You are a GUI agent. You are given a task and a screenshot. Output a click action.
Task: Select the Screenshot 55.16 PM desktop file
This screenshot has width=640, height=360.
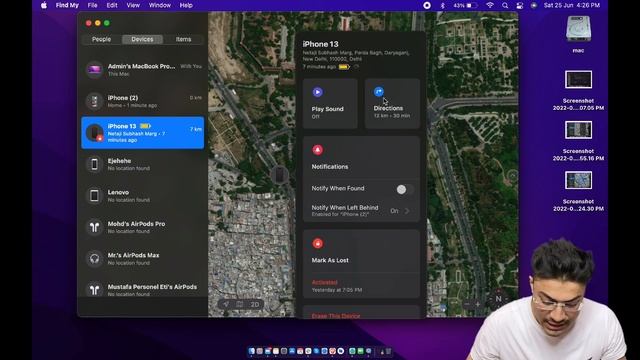(x=578, y=130)
